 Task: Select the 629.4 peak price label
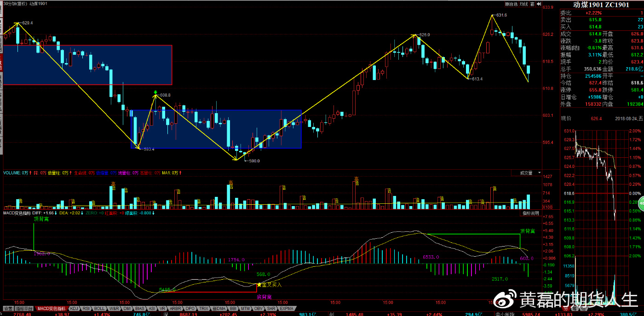[x=27, y=23]
